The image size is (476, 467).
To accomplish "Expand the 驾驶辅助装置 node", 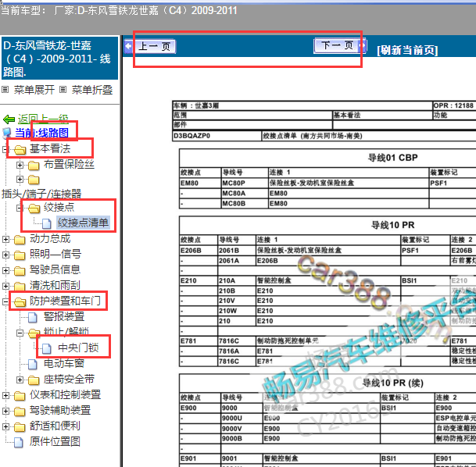I will tap(5, 411).
